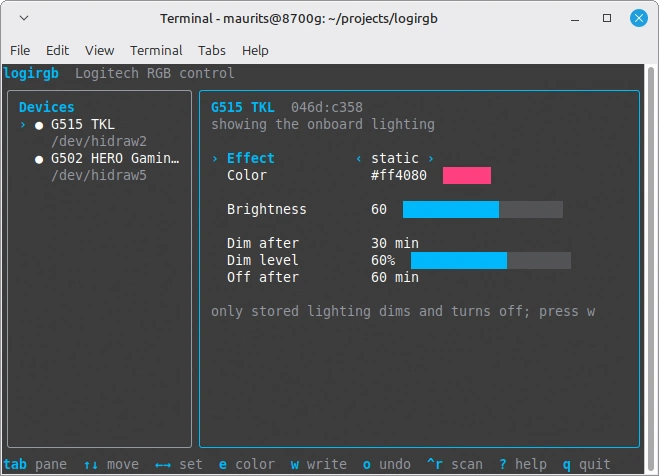Viewport: 659px width, 476px height.
Task: Click the 046d:c358 device ID
Action: click(x=327, y=107)
